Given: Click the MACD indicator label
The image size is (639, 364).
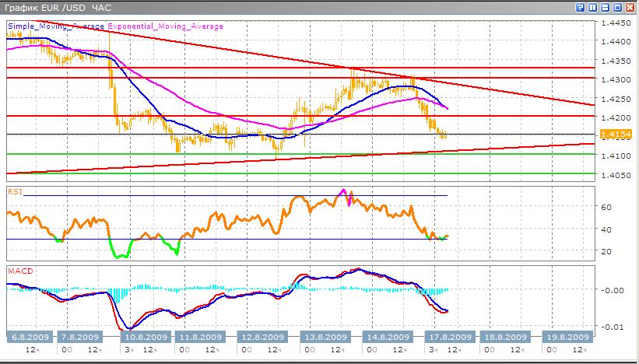Looking at the screenshot, I should (x=20, y=271).
